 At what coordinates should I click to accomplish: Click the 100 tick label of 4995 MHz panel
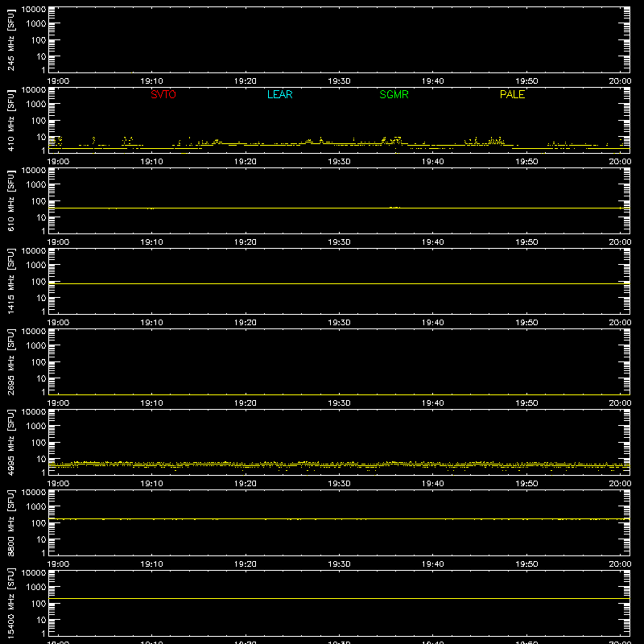point(39,443)
